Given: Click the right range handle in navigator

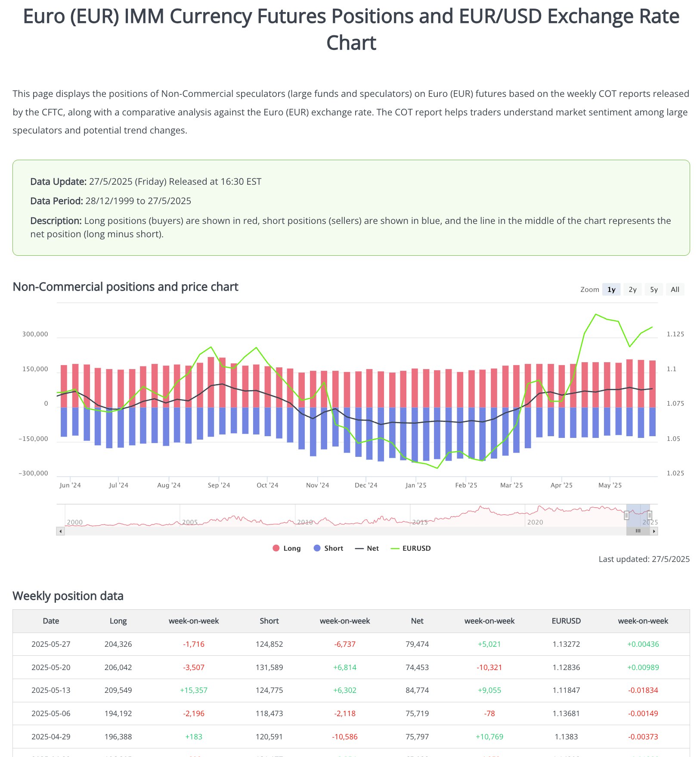Looking at the screenshot, I should [x=650, y=515].
